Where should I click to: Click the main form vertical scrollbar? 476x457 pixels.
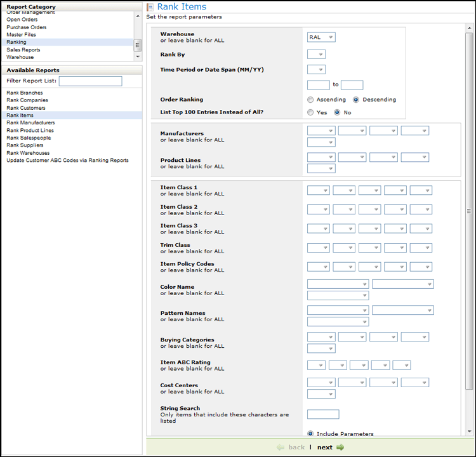(x=469, y=211)
